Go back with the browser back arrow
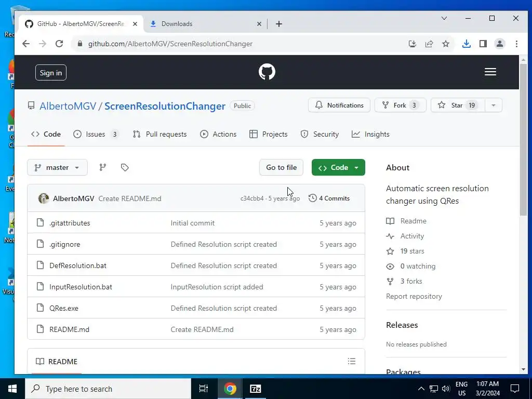 (26, 44)
